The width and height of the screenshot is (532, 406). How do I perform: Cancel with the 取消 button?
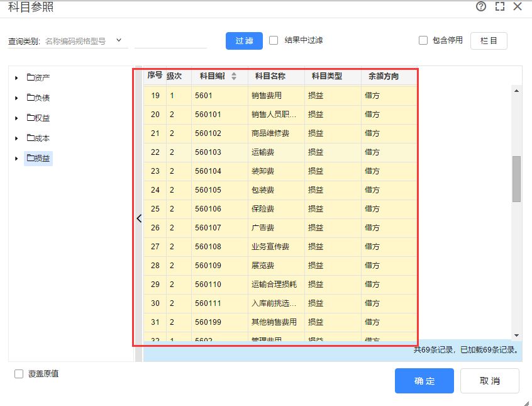click(x=490, y=381)
